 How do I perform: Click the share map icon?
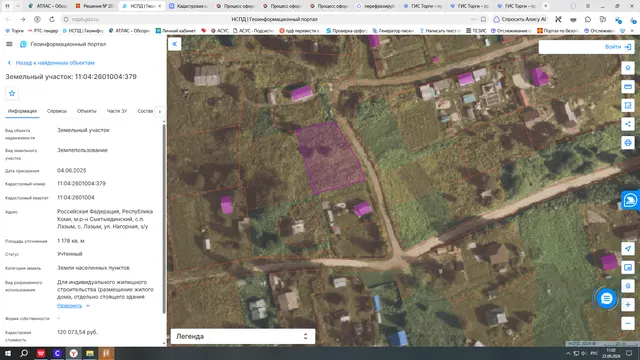(628, 124)
